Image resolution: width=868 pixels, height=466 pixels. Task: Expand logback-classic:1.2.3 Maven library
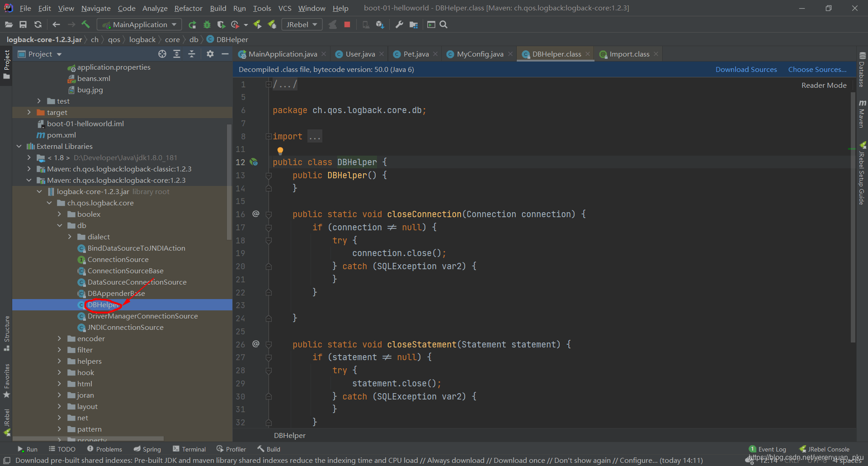(x=29, y=169)
